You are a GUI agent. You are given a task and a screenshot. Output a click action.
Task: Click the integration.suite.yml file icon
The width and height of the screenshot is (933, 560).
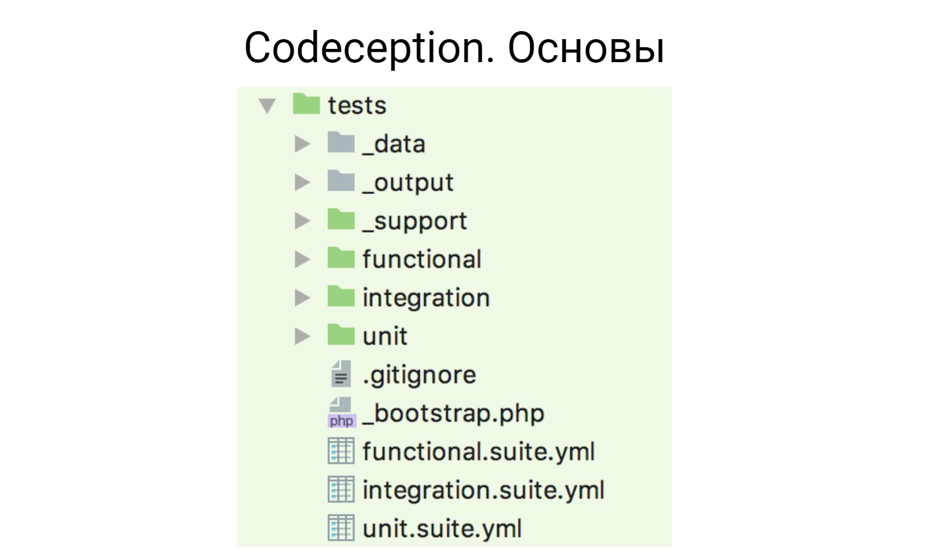341,490
